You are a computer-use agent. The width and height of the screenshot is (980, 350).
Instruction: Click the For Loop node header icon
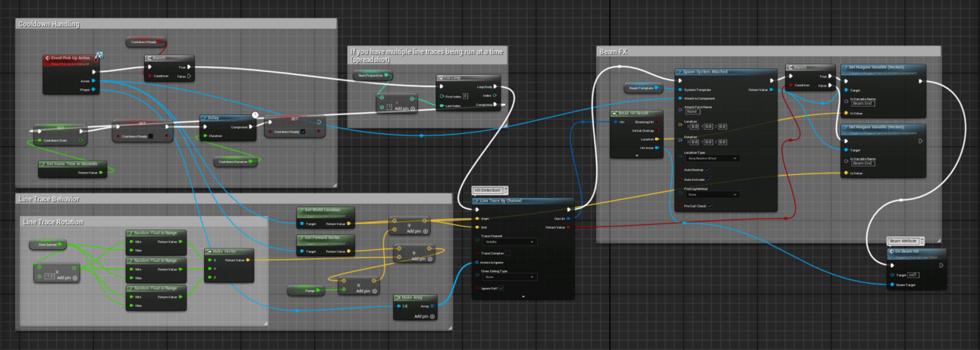(441, 77)
